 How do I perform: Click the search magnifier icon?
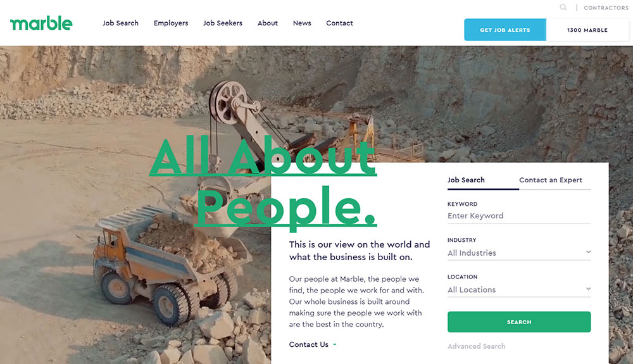coord(563,7)
